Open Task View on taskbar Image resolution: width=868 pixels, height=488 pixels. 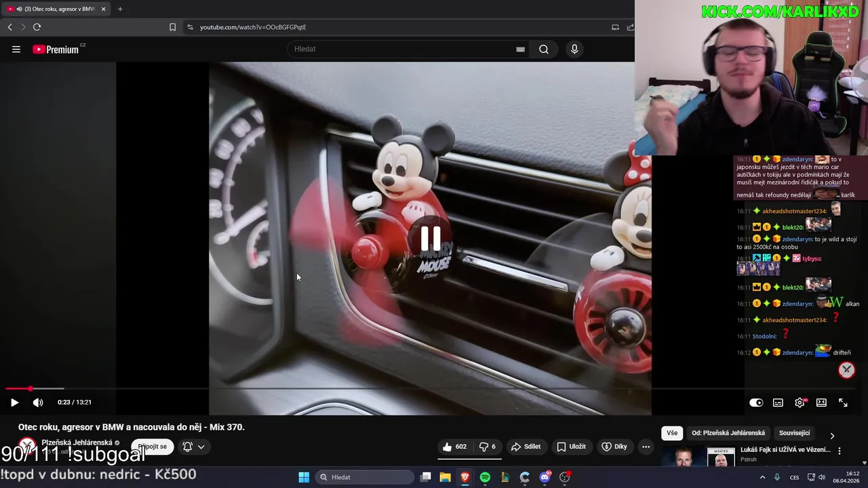click(x=425, y=477)
